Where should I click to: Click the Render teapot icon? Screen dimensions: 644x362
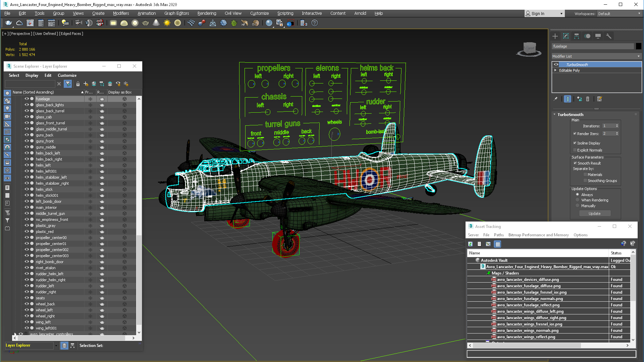8,23
